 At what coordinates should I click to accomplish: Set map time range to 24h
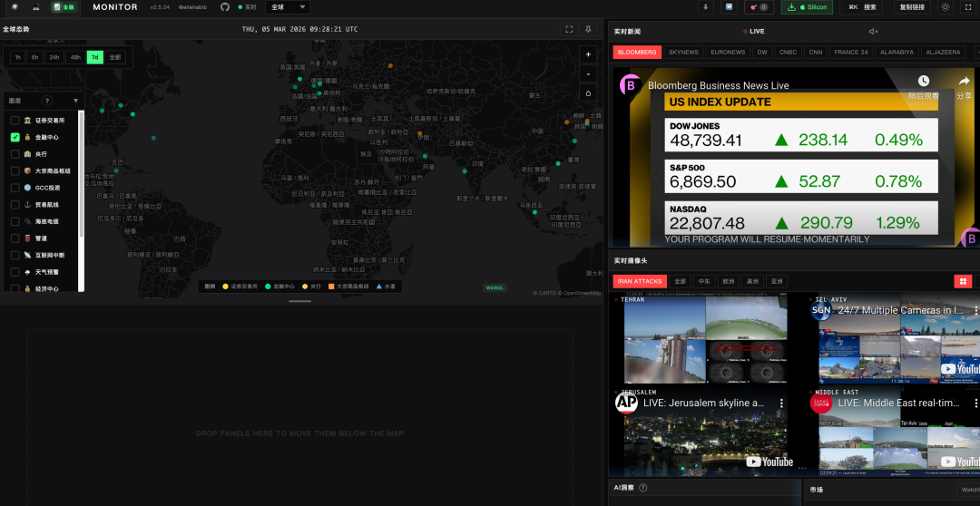click(54, 57)
